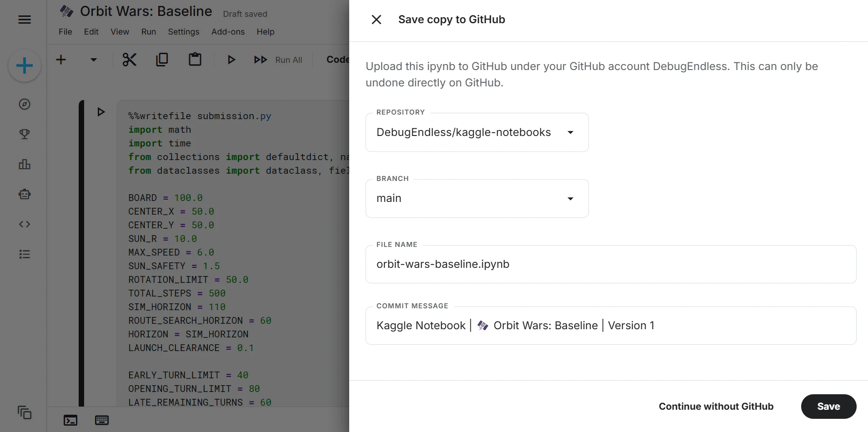Click the EARLY_TURN_LIMIT = 40 line

188,375
